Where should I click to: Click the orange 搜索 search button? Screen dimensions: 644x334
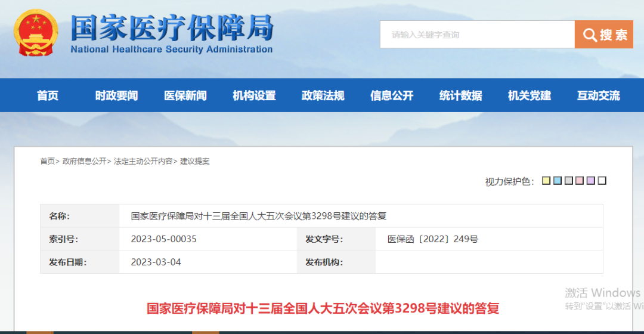click(603, 35)
